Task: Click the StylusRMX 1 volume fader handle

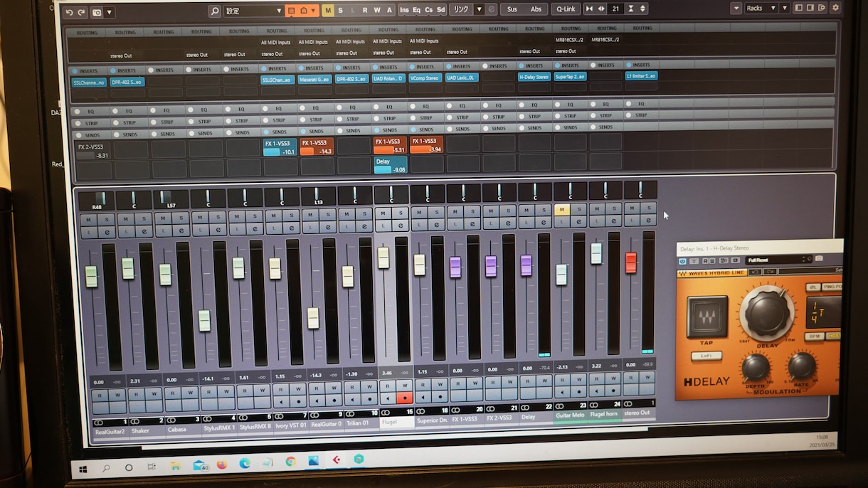Action: coord(204,321)
